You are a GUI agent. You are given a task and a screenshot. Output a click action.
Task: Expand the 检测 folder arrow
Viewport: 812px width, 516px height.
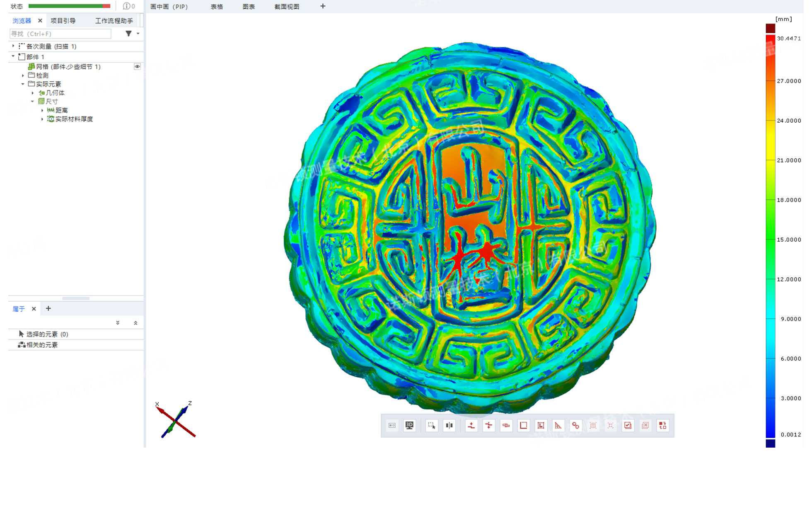tap(23, 75)
